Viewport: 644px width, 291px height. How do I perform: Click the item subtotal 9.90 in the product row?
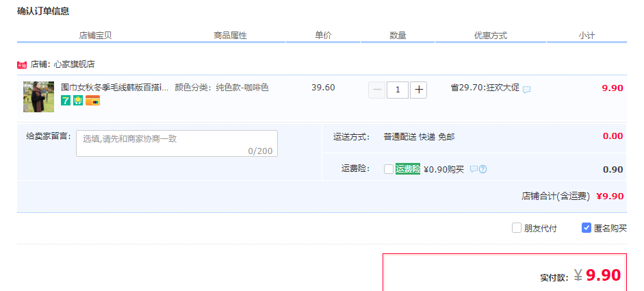coord(613,88)
